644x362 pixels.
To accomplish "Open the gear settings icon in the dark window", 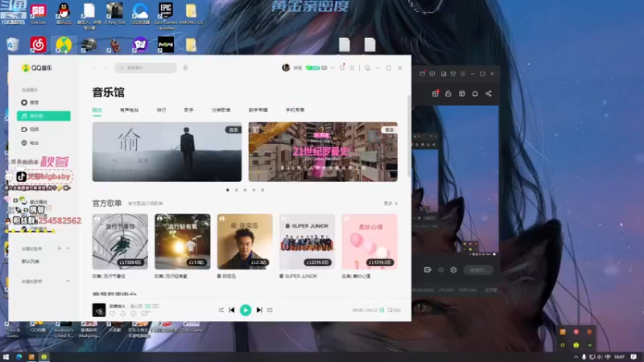I will [453, 269].
